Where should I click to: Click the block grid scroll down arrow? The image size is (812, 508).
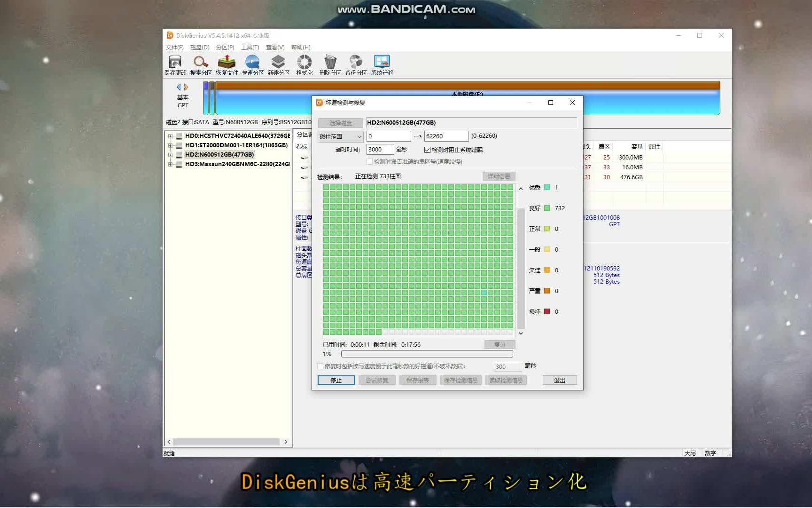click(521, 333)
